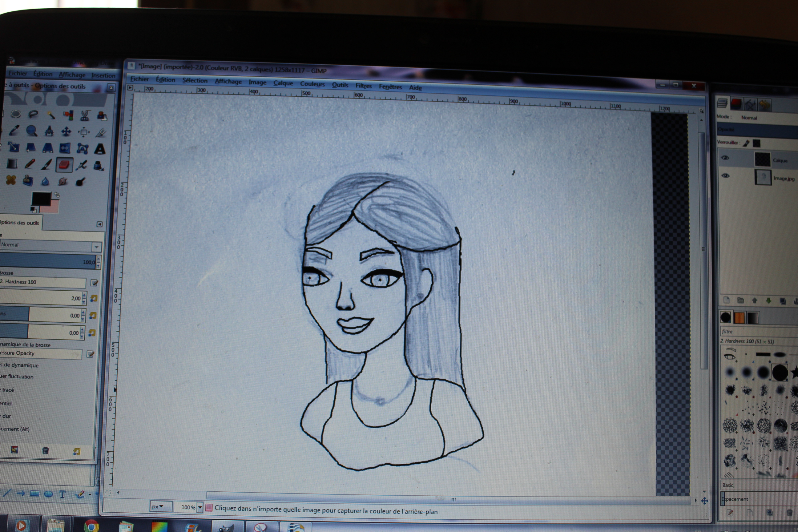The image size is (798, 532).
Task: Toggle visibility of Image.jpg layer
Action: click(725, 176)
